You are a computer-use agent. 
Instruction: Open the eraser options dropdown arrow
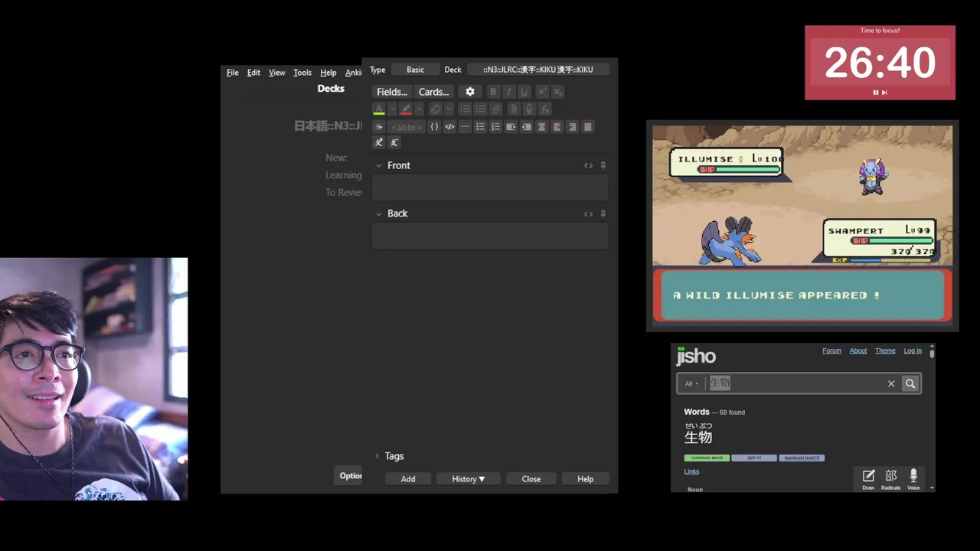point(449,109)
